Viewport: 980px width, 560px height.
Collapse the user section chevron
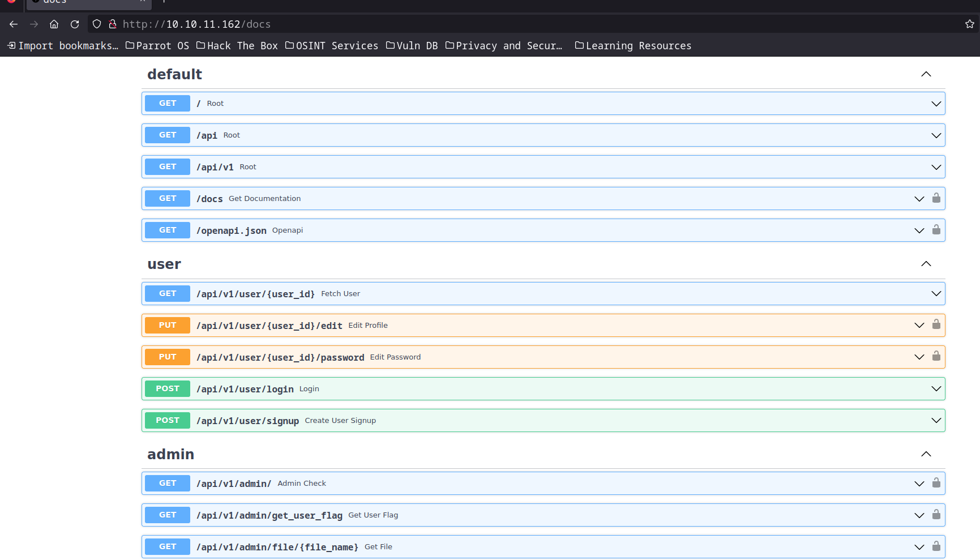click(926, 264)
